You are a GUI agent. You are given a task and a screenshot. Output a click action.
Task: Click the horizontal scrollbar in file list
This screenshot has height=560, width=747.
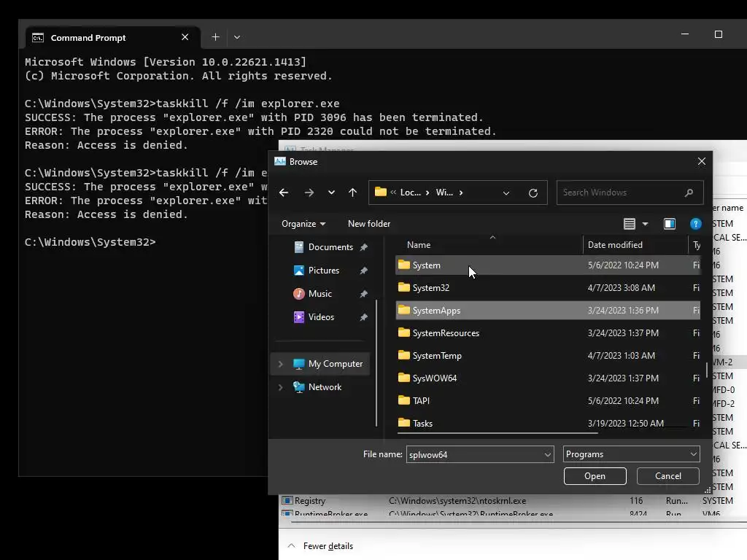(498, 433)
